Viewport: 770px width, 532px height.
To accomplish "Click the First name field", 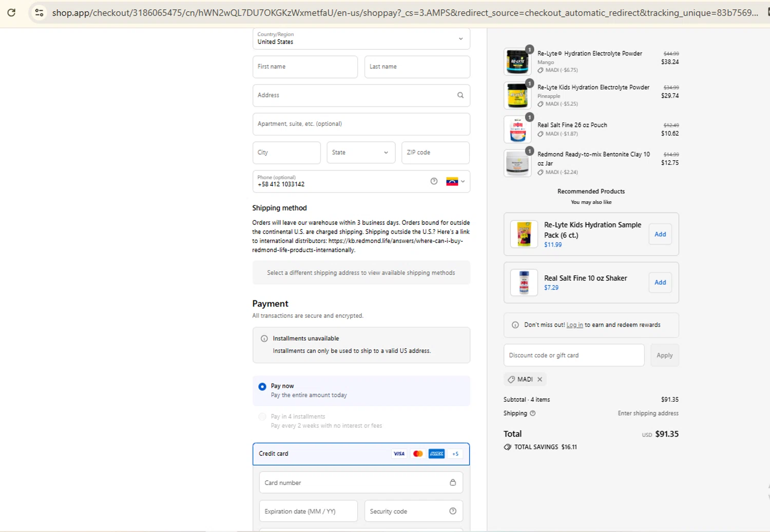I will pyautogui.click(x=305, y=67).
